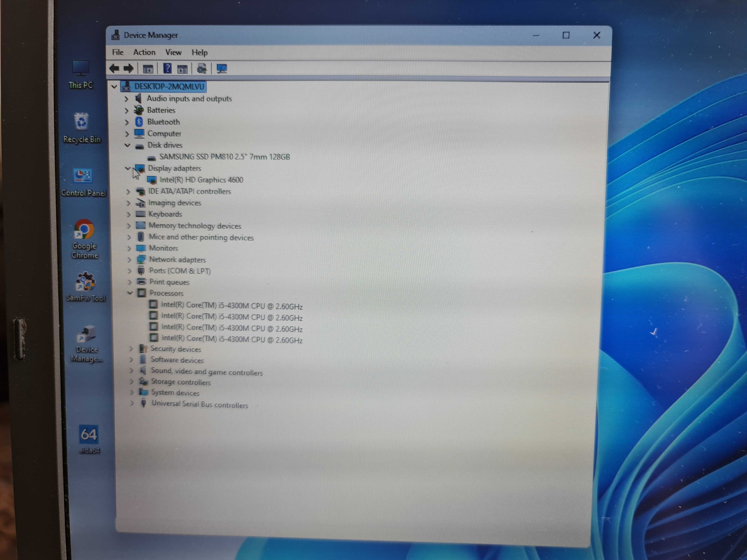Viewport: 747px width, 560px height.
Task: Click the Forward arrow toolbar icon
Action: click(x=129, y=69)
